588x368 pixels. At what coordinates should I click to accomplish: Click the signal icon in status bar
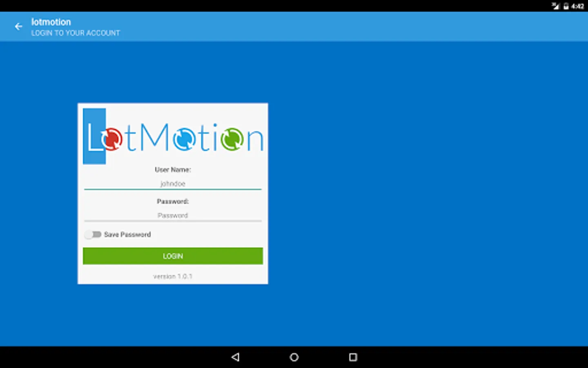click(x=556, y=6)
